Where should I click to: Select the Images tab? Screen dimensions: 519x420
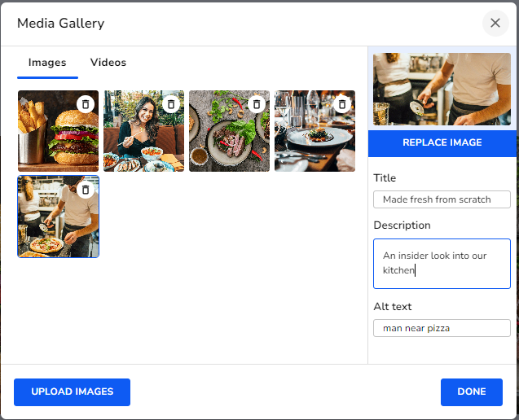point(47,63)
